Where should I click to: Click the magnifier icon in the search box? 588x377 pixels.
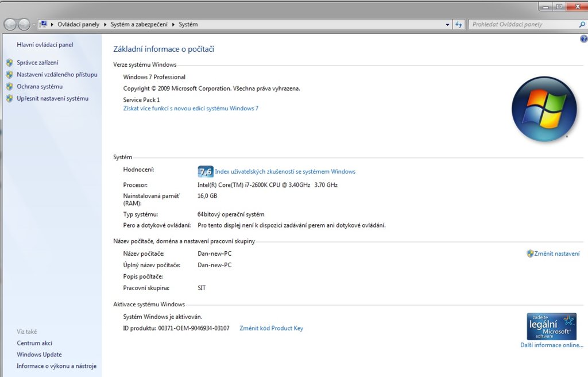pyautogui.click(x=582, y=25)
